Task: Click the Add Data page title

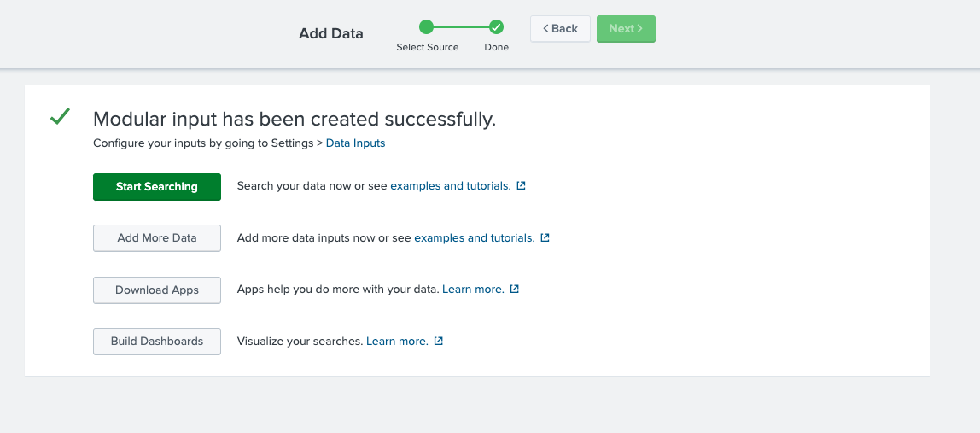Action: pos(330,34)
